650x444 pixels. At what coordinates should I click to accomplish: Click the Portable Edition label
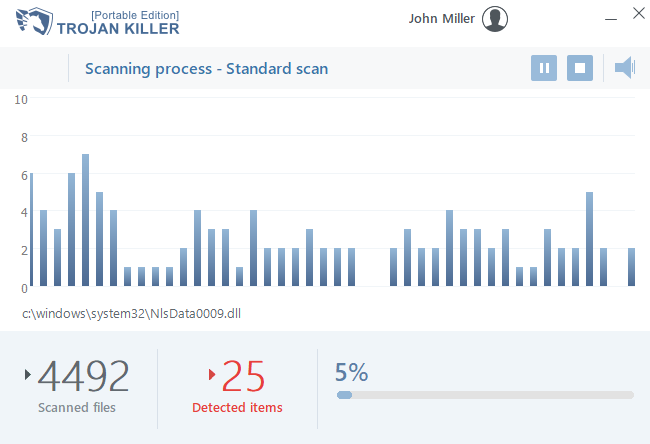point(135,15)
